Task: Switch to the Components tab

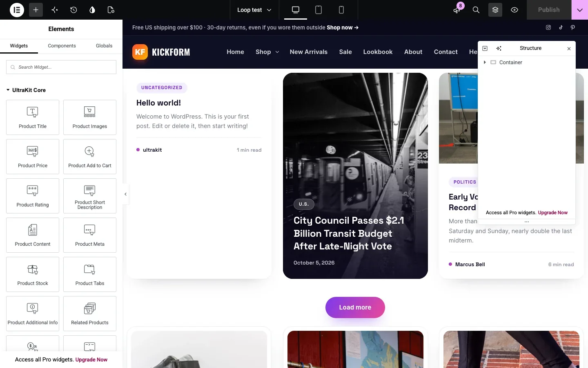Action: point(62,46)
